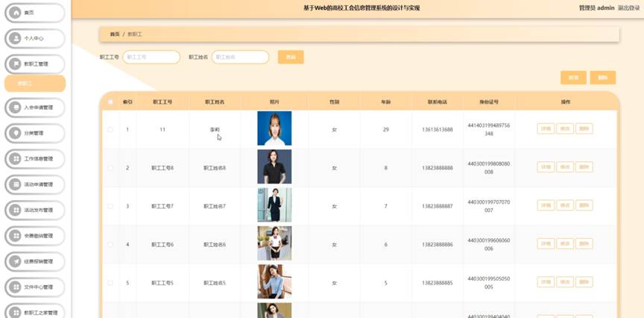The height and width of the screenshot is (318, 644).
Task: Click the name cell 李莉
Action: (215, 130)
